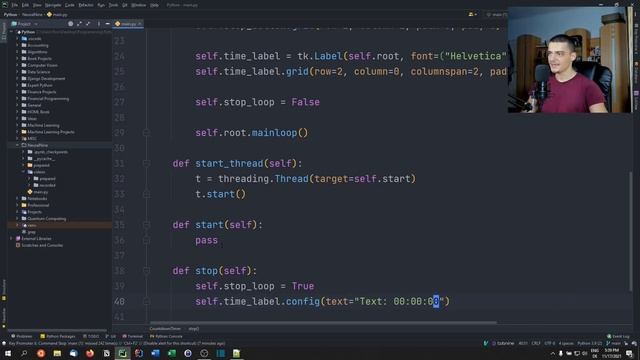Click the editor horizontal scrollbar
This screenshot has width=640, height=360.
tap(323, 322)
